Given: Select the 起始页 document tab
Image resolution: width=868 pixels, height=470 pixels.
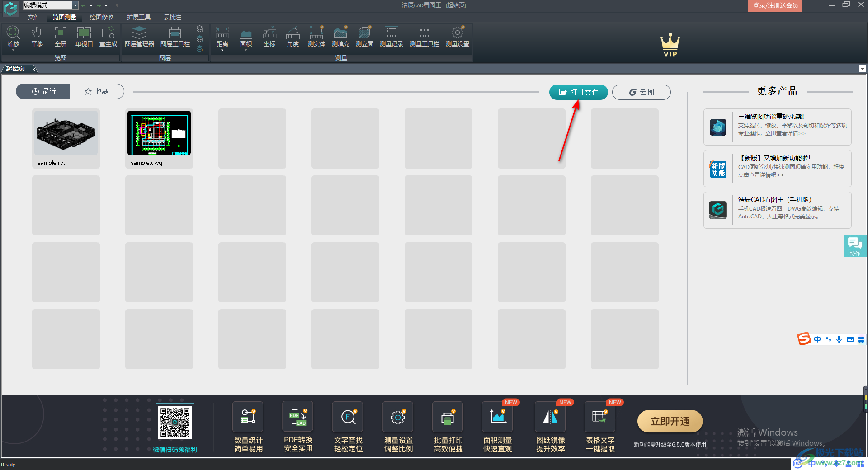Looking at the screenshot, I should tap(16, 68).
